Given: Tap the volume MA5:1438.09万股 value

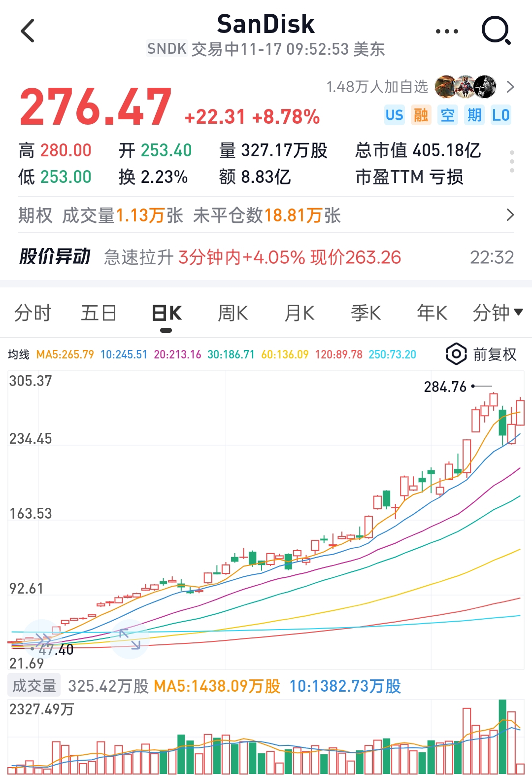Looking at the screenshot, I should click(217, 686).
